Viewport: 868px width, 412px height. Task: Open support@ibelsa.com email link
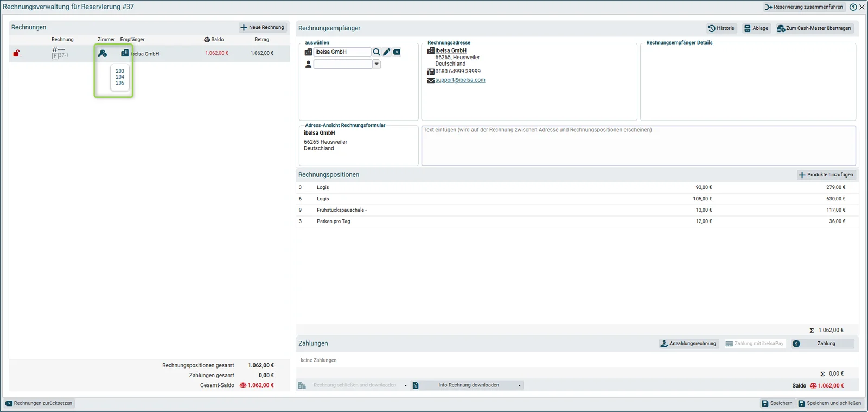tap(460, 80)
